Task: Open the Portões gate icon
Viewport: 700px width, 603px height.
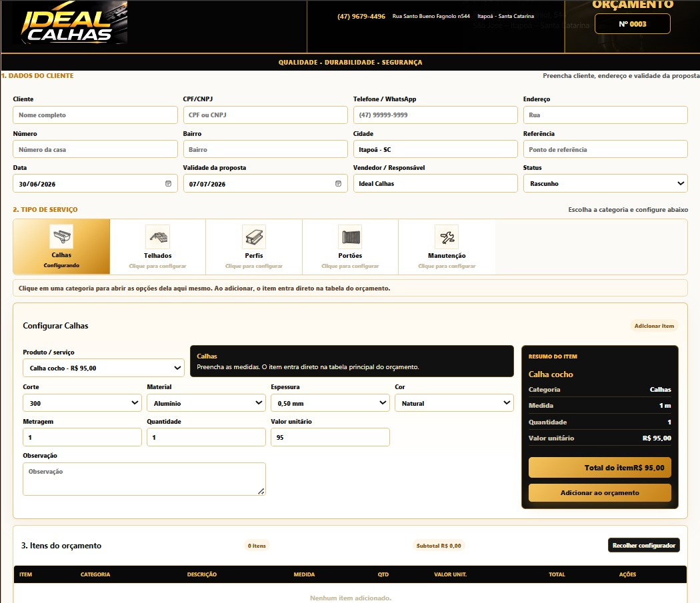Action: pyautogui.click(x=351, y=237)
